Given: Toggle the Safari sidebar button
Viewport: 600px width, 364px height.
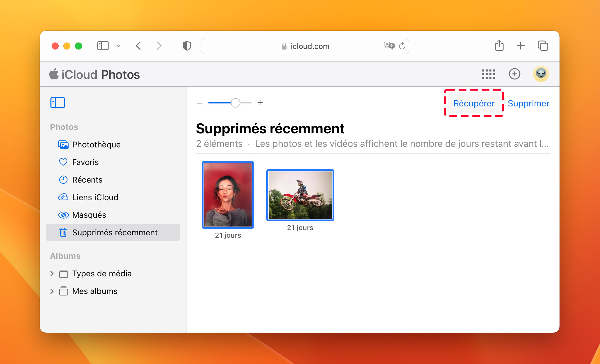Looking at the screenshot, I should [103, 46].
